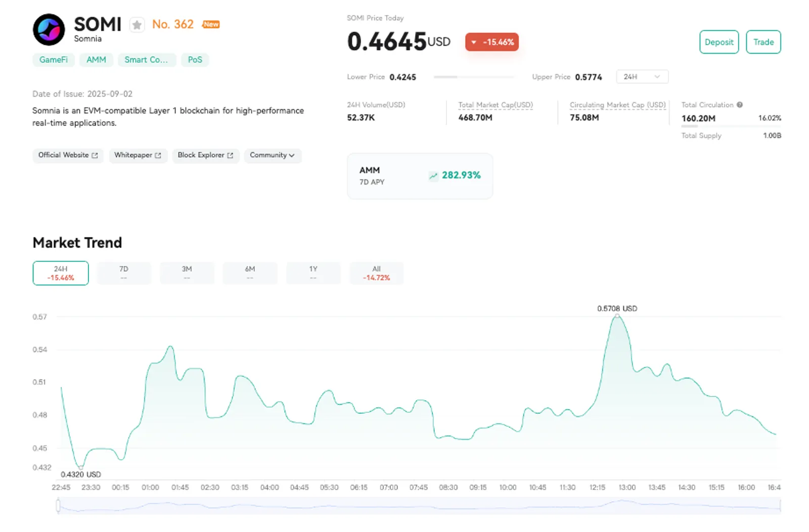Click Circulating Market Cap (USD) label
The height and width of the screenshot is (532, 809).
pyautogui.click(x=618, y=105)
